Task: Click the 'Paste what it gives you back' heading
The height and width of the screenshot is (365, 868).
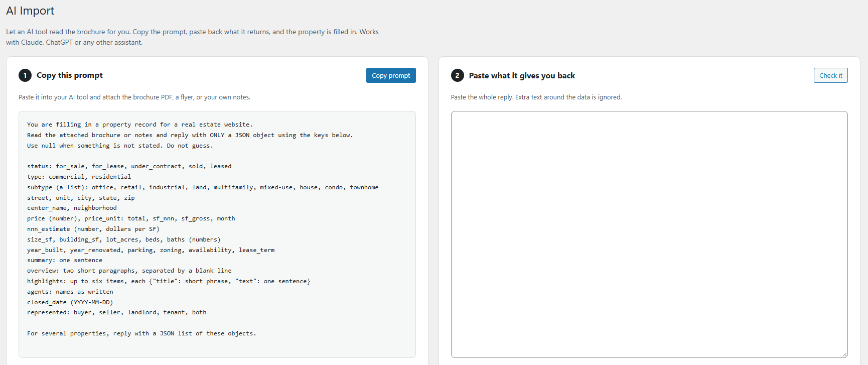Action: click(x=522, y=76)
